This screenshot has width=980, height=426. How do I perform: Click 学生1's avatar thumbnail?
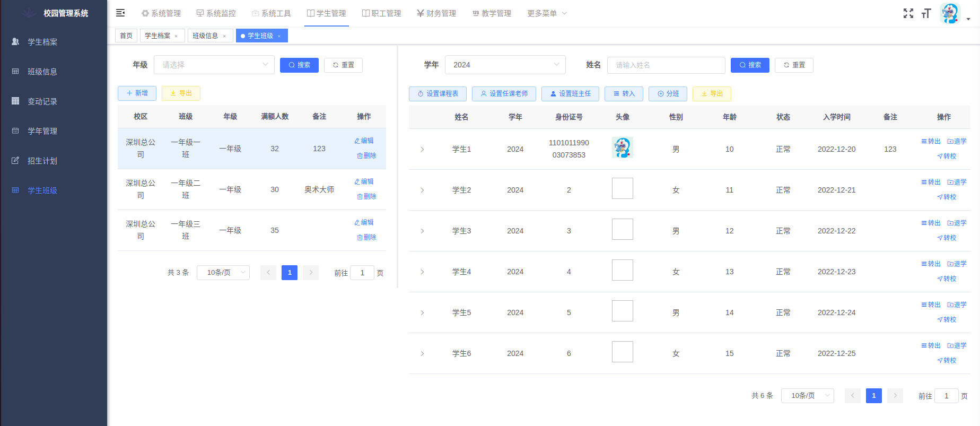[623, 147]
